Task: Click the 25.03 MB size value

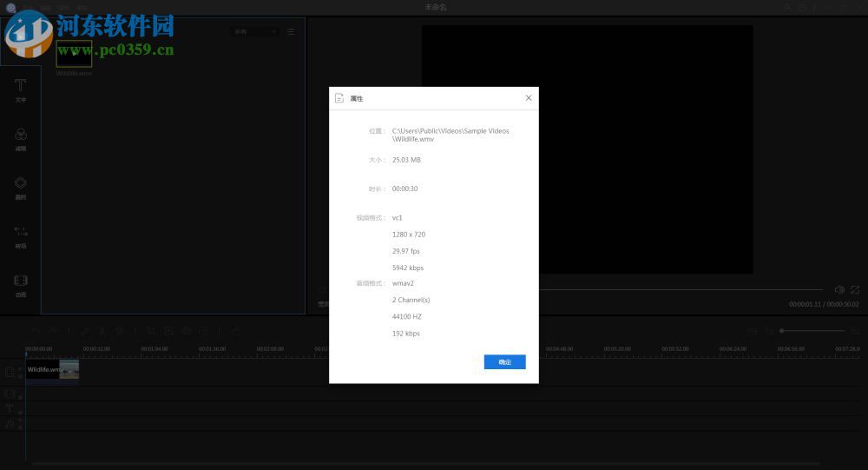Action: click(x=406, y=160)
